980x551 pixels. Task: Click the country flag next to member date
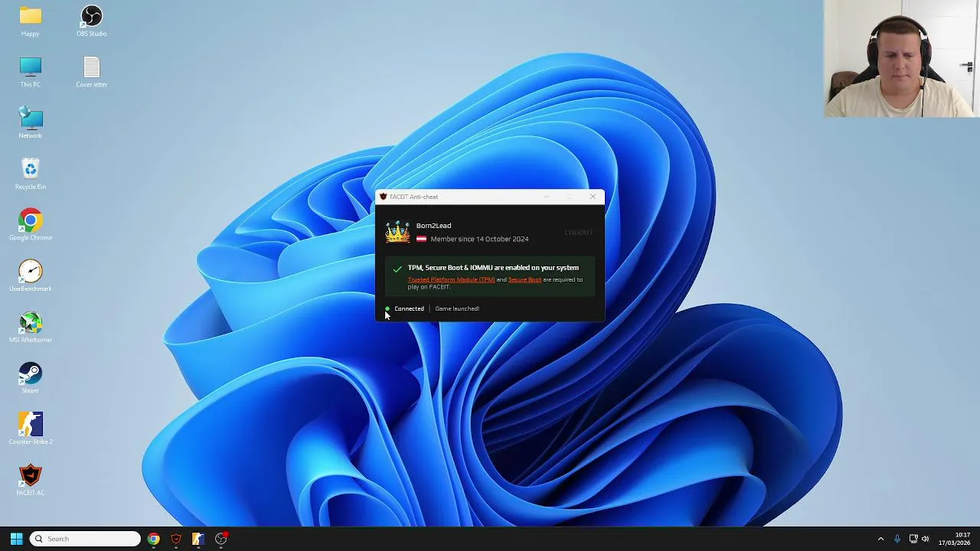pyautogui.click(x=421, y=239)
